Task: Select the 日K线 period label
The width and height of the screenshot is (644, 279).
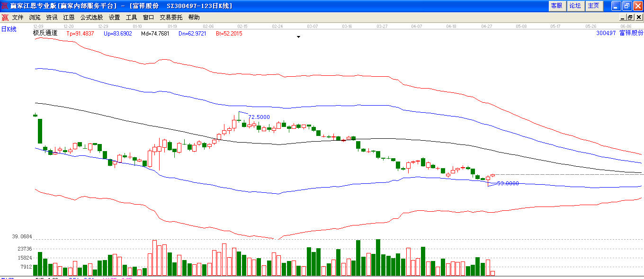Action: click(9, 29)
